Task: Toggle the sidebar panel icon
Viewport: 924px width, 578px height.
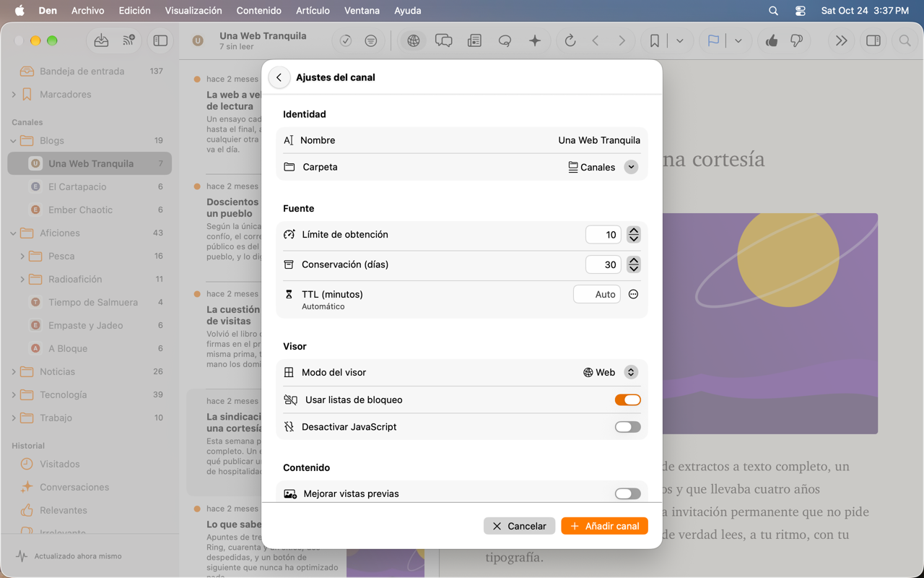Action: 160,41
